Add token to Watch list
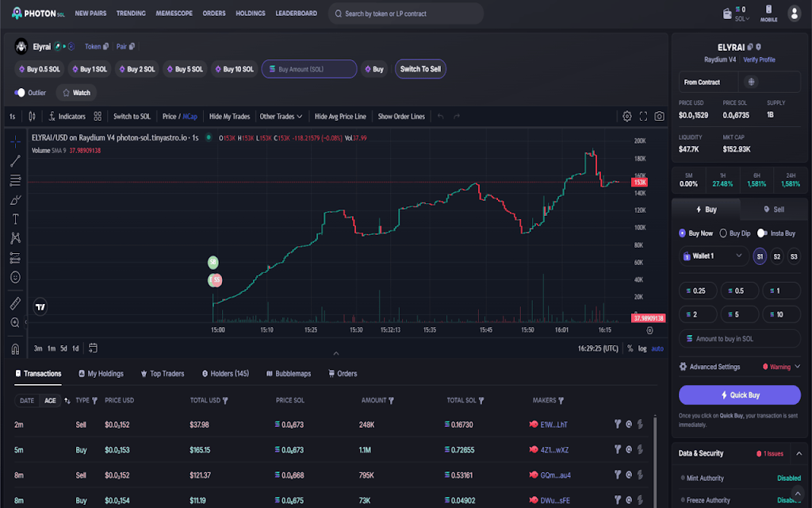 (76, 93)
